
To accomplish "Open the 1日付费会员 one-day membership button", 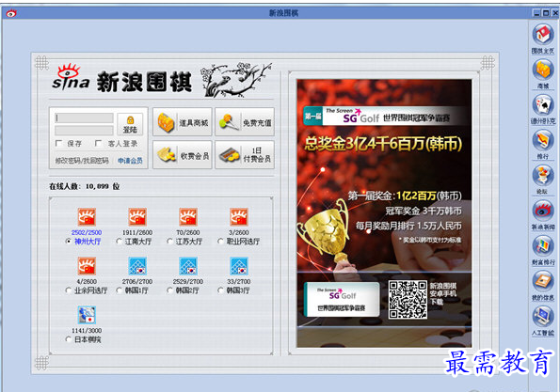I will click(245, 155).
